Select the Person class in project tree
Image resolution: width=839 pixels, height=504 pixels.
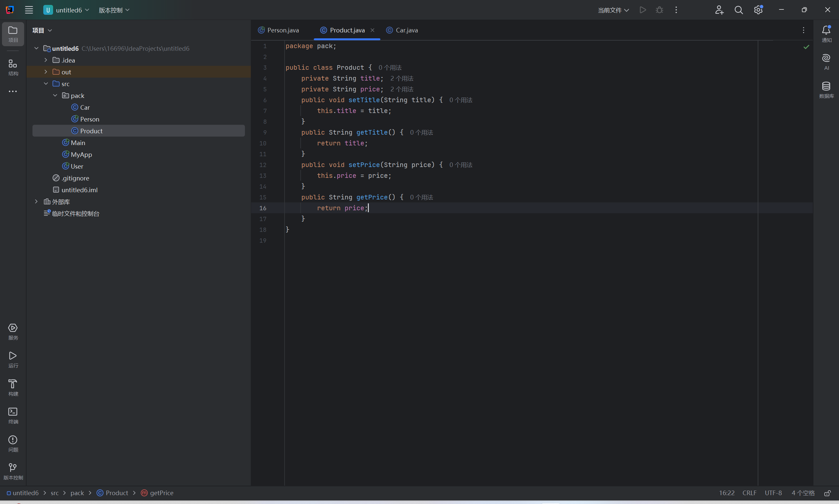click(90, 119)
